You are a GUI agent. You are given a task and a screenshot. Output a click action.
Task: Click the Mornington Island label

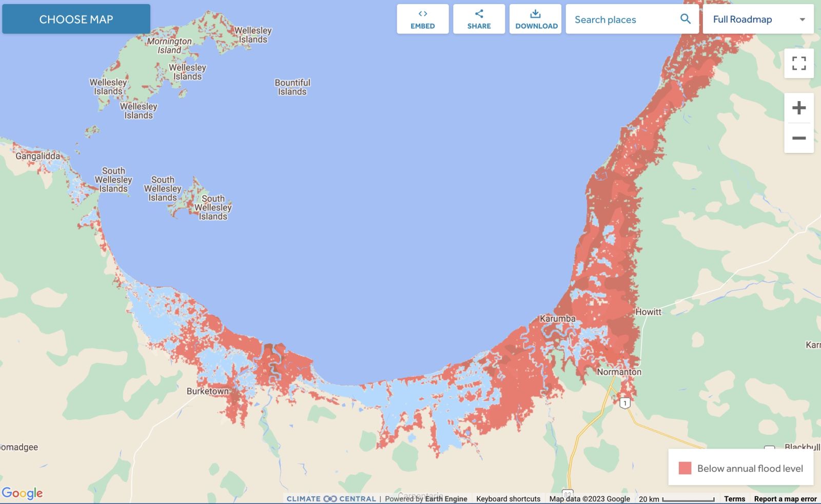(x=169, y=45)
